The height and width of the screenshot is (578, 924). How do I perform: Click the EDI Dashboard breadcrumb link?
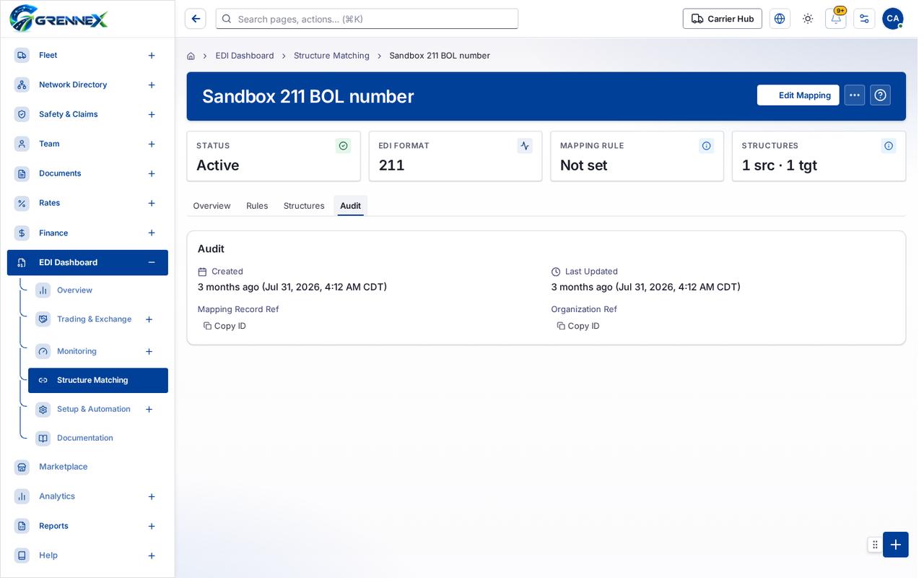[x=245, y=56]
